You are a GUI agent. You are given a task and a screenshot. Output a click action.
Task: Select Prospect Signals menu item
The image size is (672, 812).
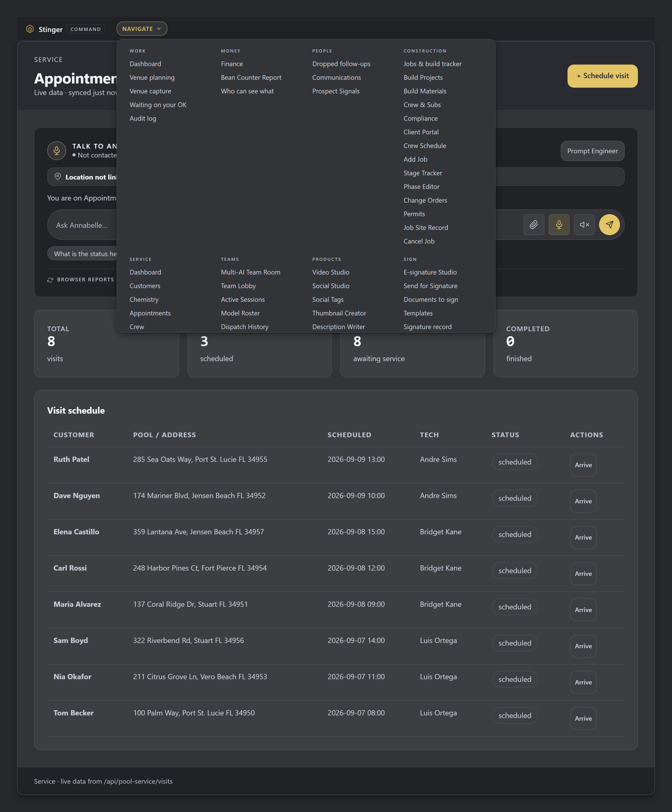point(336,91)
